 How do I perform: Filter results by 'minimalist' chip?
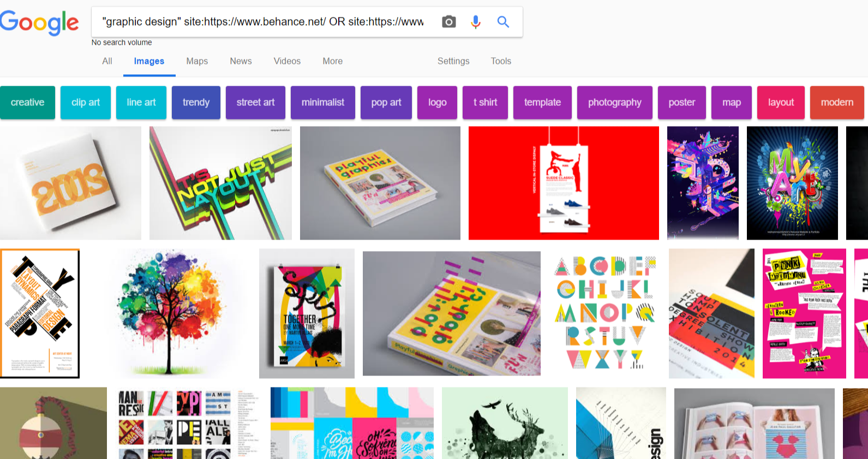[x=323, y=103]
